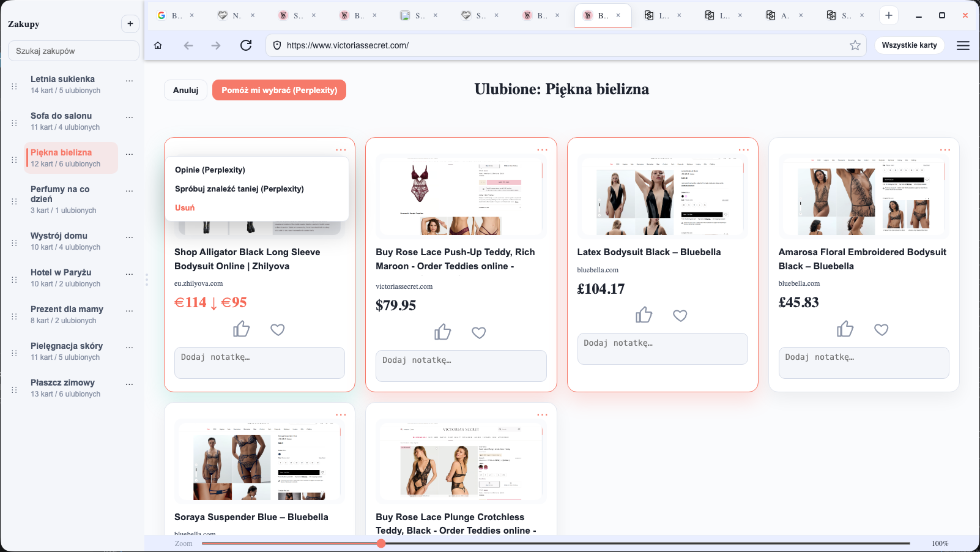
Task: Add note to Latex Bodysuit Black card
Action: click(663, 349)
